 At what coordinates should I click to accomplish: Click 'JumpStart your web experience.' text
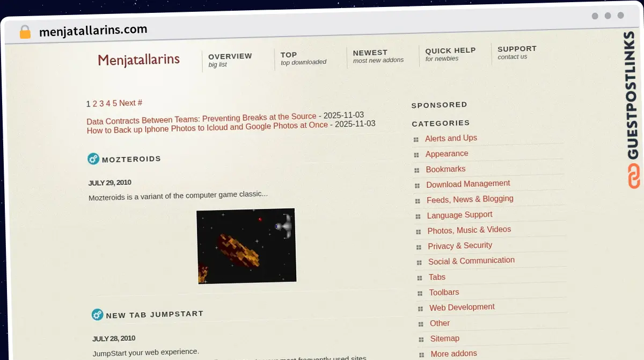coord(146,352)
